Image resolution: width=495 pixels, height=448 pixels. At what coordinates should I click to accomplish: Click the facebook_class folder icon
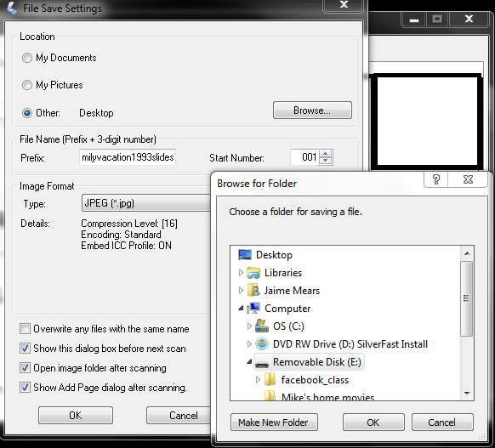pyautogui.click(x=270, y=379)
